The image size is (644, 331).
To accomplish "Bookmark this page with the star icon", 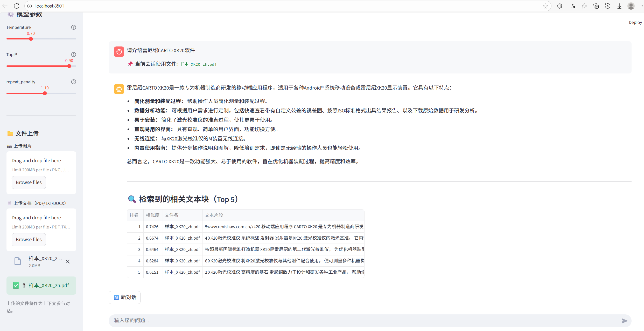I will tap(545, 6).
